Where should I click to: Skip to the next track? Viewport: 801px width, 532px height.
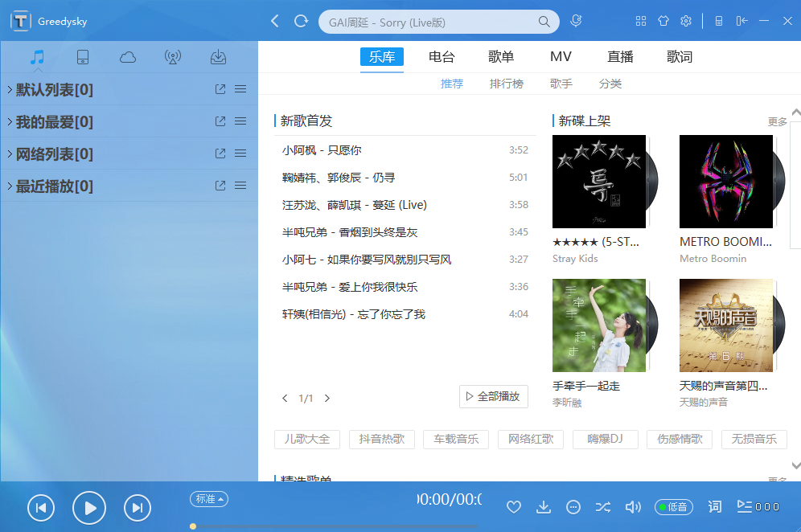pos(138,508)
